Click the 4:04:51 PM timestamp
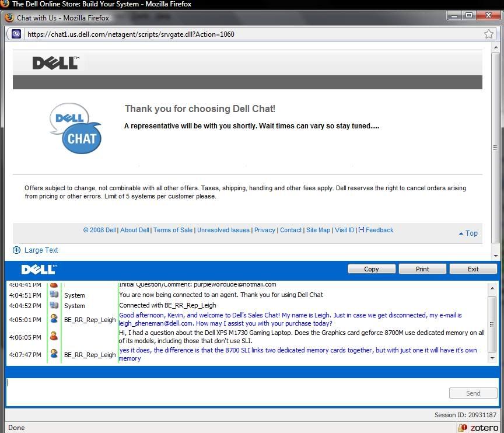This screenshot has width=504, height=433. (25, 295)
